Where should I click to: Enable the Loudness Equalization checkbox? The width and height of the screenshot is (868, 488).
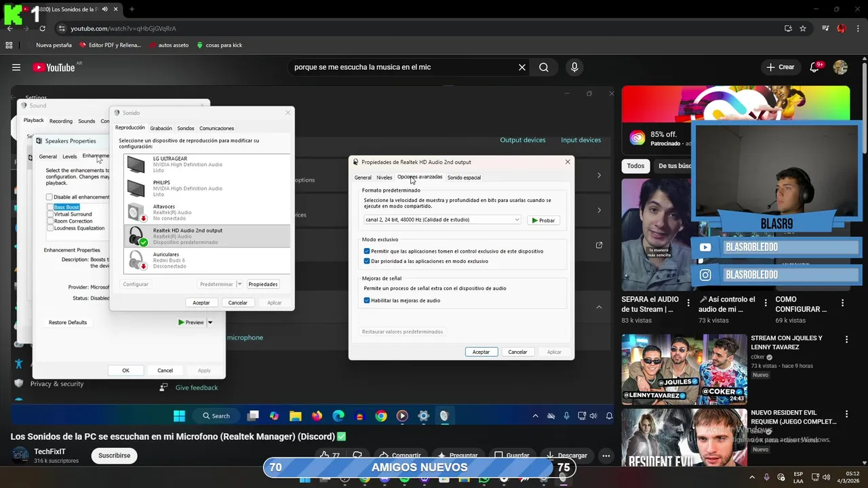[50, 228]
